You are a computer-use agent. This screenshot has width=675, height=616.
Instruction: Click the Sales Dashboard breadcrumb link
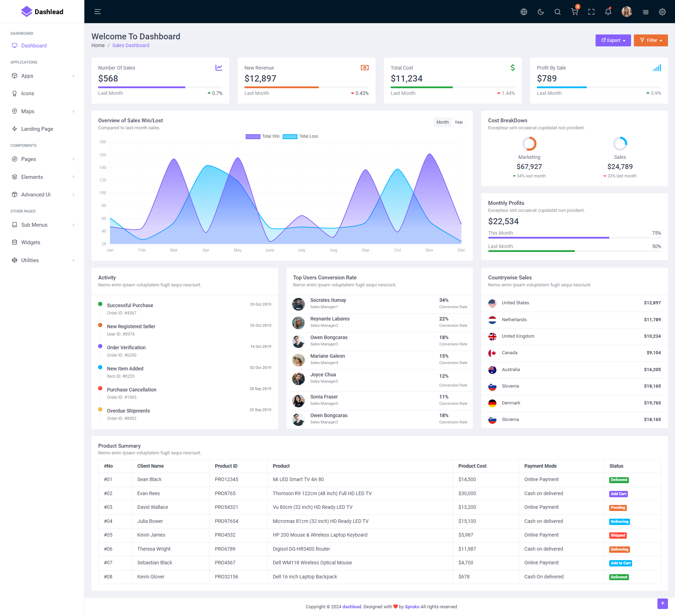pos(130,45)
